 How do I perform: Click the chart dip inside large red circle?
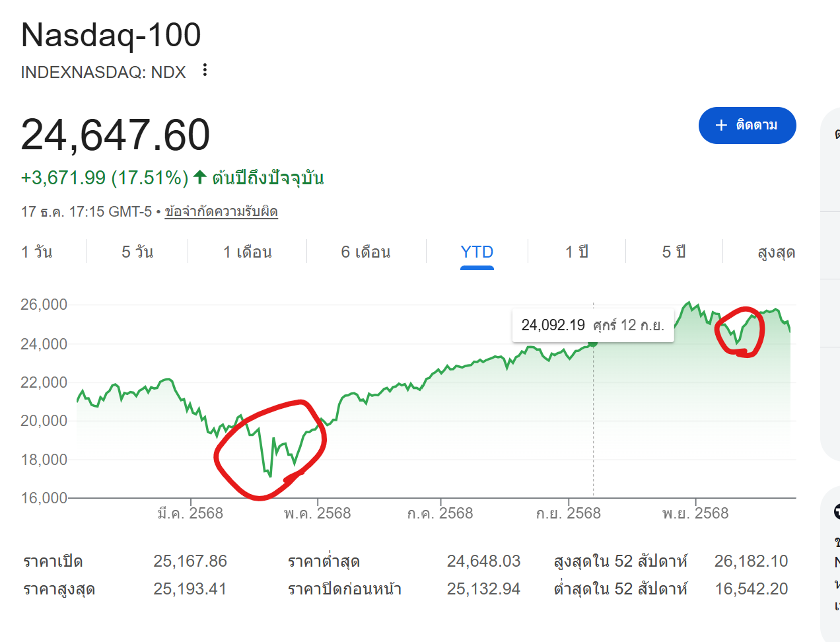click(270, 473)
